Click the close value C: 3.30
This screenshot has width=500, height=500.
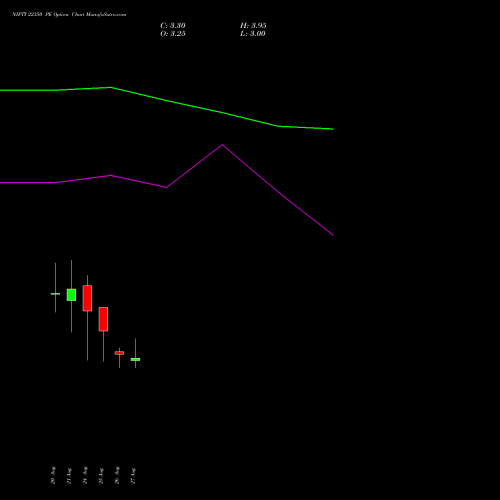173,26
